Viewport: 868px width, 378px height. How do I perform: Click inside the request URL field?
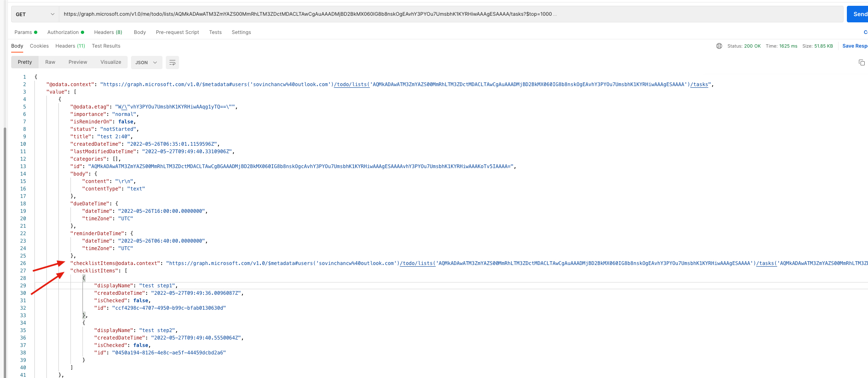tap(290, 14)
